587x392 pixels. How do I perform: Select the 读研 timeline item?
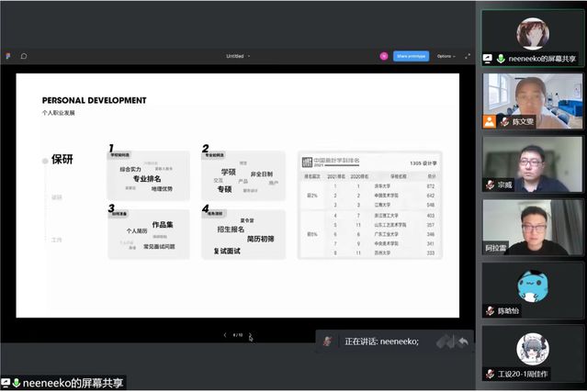click(x=57, y=196)
